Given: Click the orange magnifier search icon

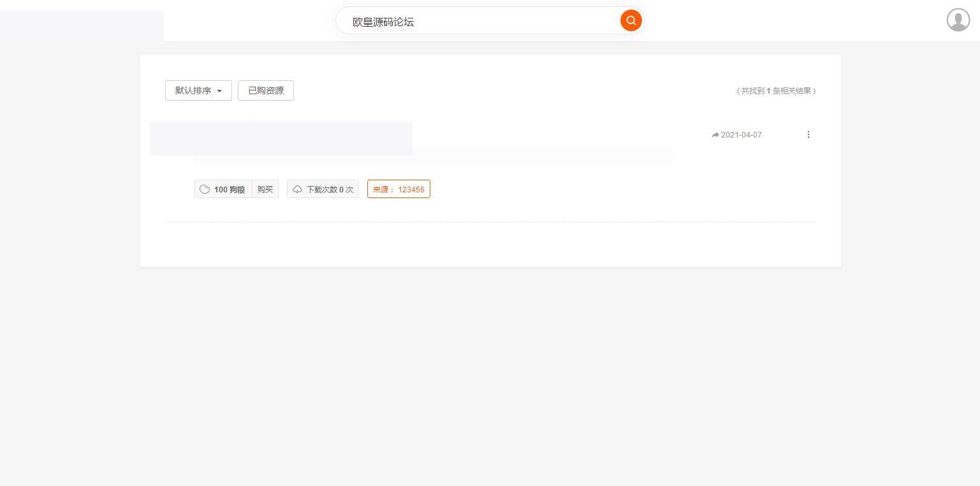Looking at the screenshot, I should click(631, 20).
